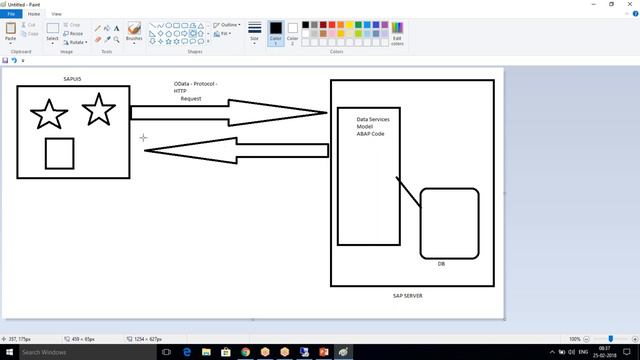Screen dimensions: 640x360
Task: Click the Search Windows box
Action: coord(87,352)
